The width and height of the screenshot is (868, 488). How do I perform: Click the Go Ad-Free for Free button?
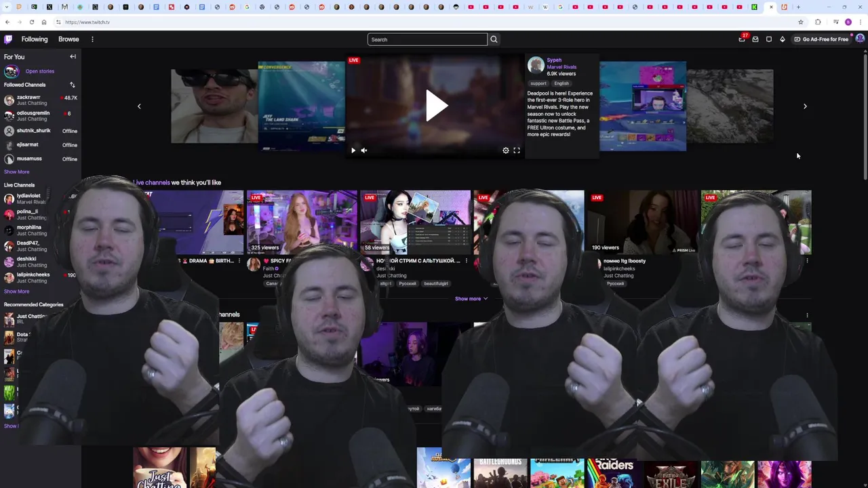pos(821,39)
